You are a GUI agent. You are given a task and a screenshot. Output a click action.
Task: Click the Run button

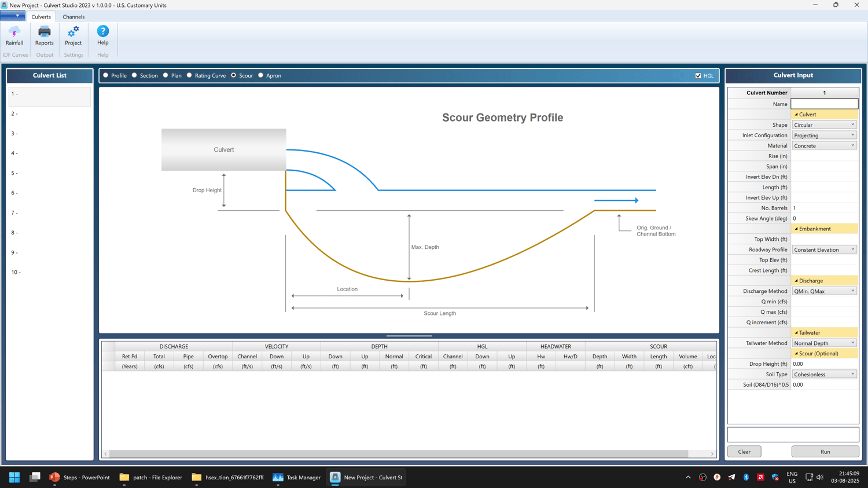(825, 452)
